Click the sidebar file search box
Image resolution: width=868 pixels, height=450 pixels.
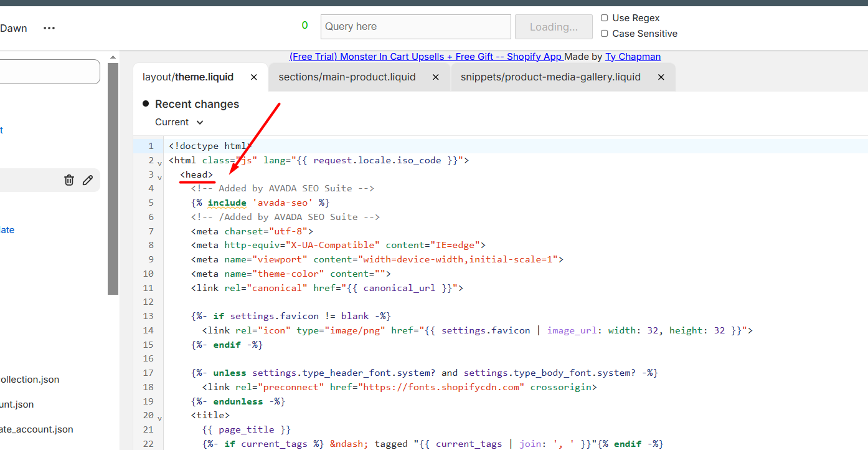tap(50, 72)
